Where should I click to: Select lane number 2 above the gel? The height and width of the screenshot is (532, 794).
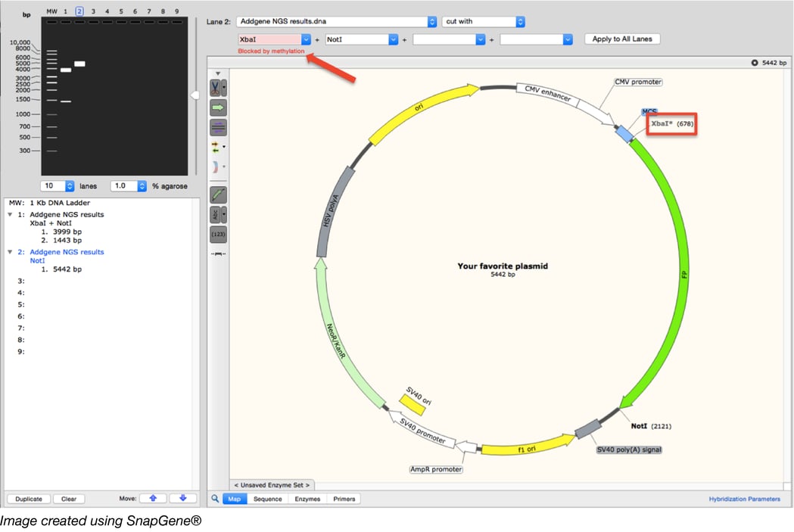79,11
